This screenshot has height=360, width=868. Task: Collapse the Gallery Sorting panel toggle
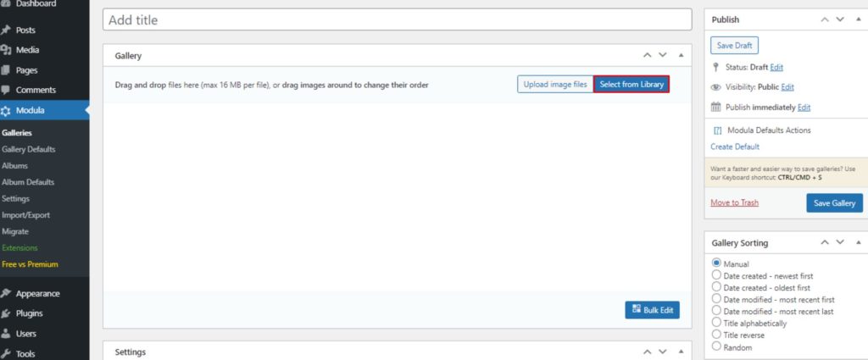[857, 243]
